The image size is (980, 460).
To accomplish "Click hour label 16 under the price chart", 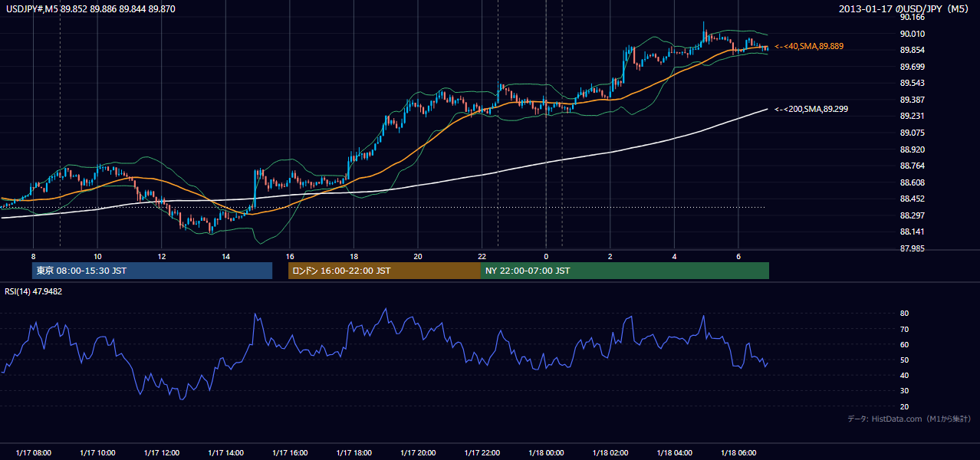I will pyautogui.click(x=289, y=256).
